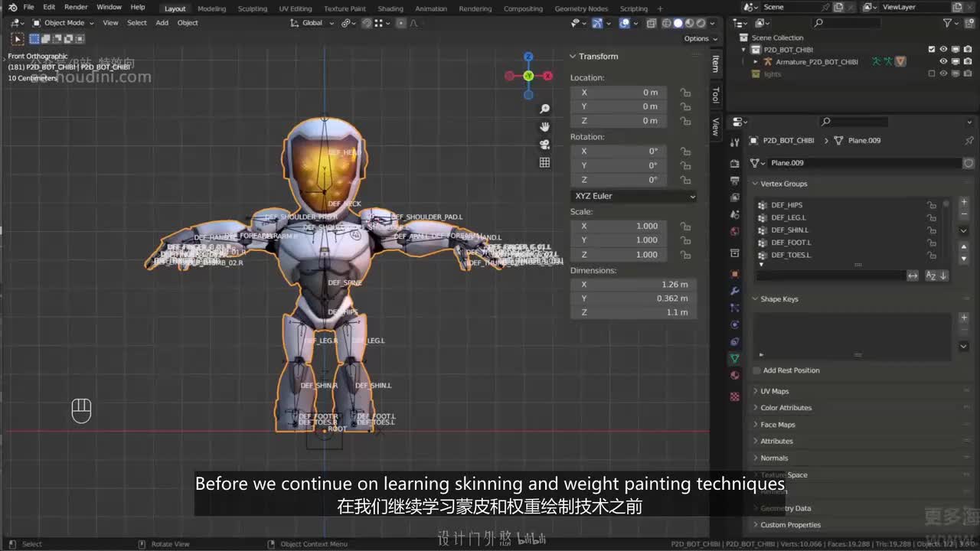The height and width of the screenshot is (551, 980).
Task: Switch to Geometry Nodes workspace tab
Action: tap(581, 8)
